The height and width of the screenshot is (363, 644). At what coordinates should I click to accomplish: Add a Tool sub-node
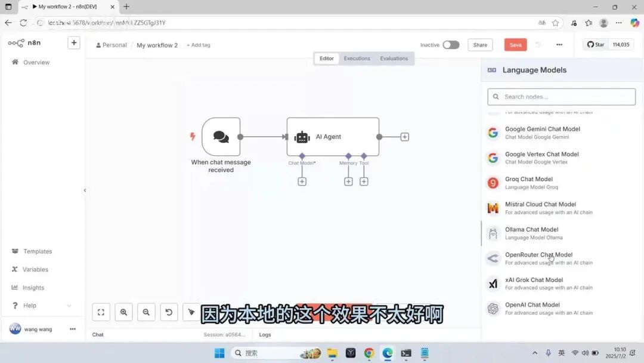[364, 181]
